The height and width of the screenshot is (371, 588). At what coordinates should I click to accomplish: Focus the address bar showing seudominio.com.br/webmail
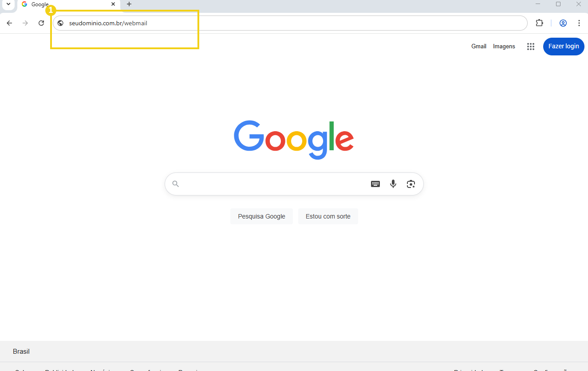pos(290,23)
